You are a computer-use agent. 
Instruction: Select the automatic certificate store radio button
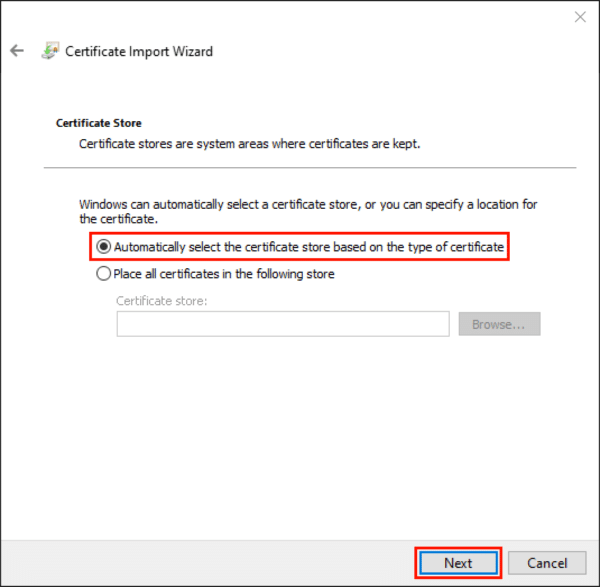click(x=103, y=247)
